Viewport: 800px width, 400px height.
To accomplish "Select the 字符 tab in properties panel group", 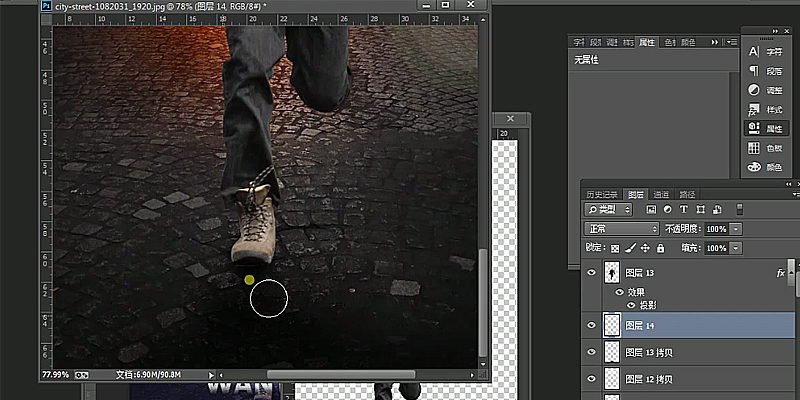I will click(x=578, y=42).
